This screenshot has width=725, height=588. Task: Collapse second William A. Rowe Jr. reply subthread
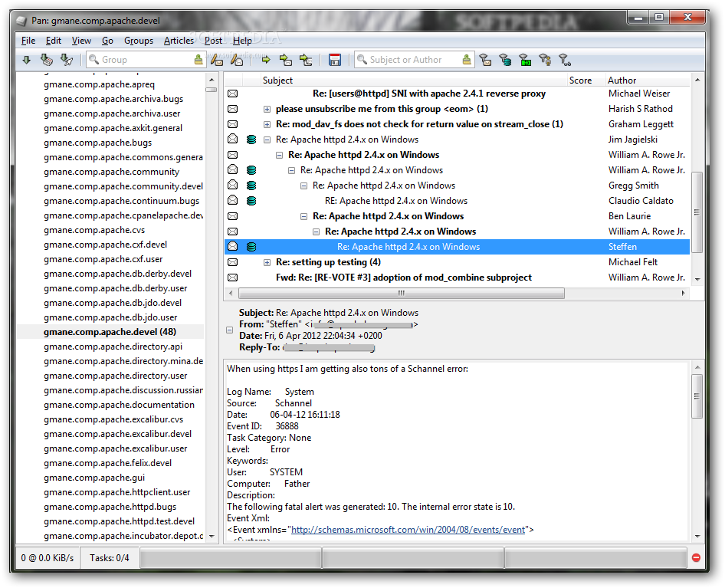(291, 170)
